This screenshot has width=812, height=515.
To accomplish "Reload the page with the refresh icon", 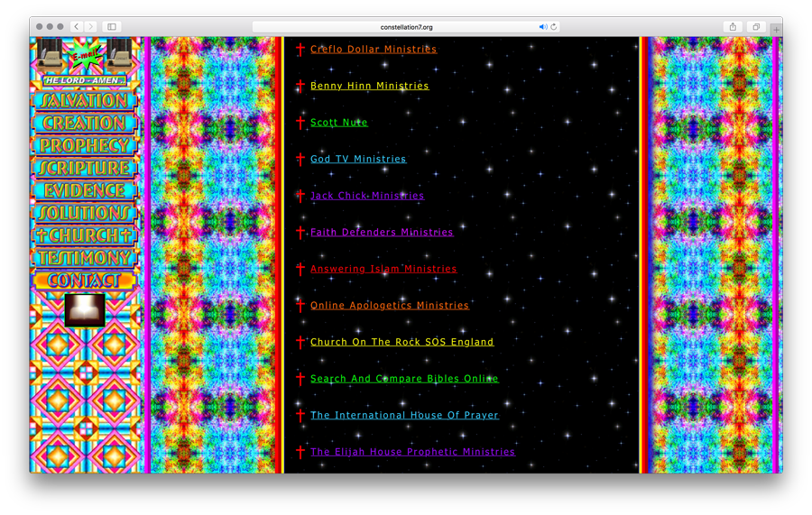I will (x=553, y=27).
